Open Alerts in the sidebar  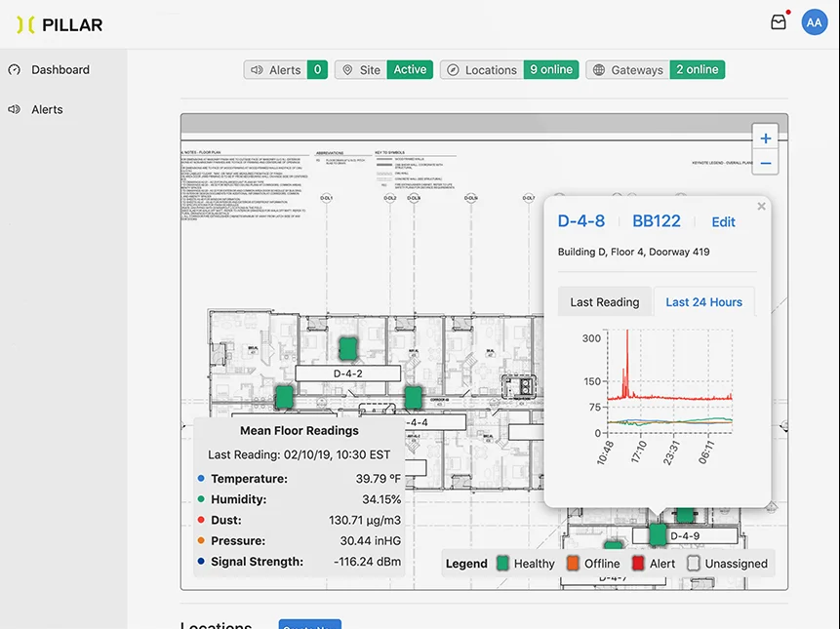pyautogui.click(x=47, y=109)
